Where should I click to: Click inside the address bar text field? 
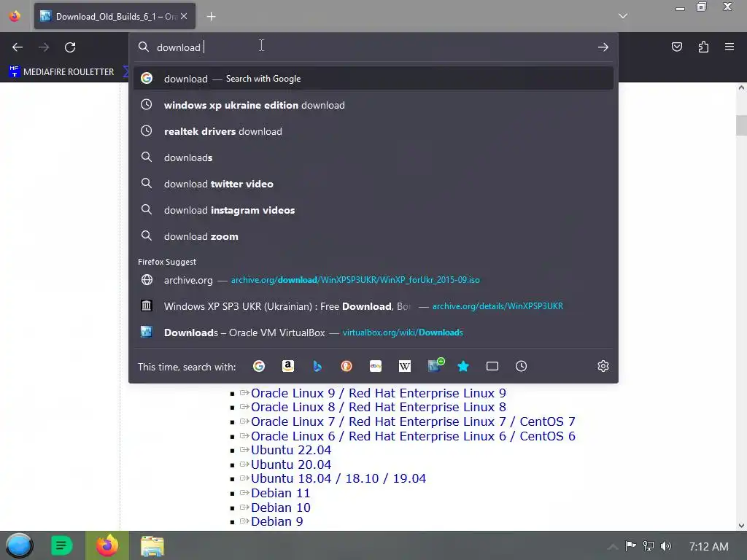tap(373, 47)
